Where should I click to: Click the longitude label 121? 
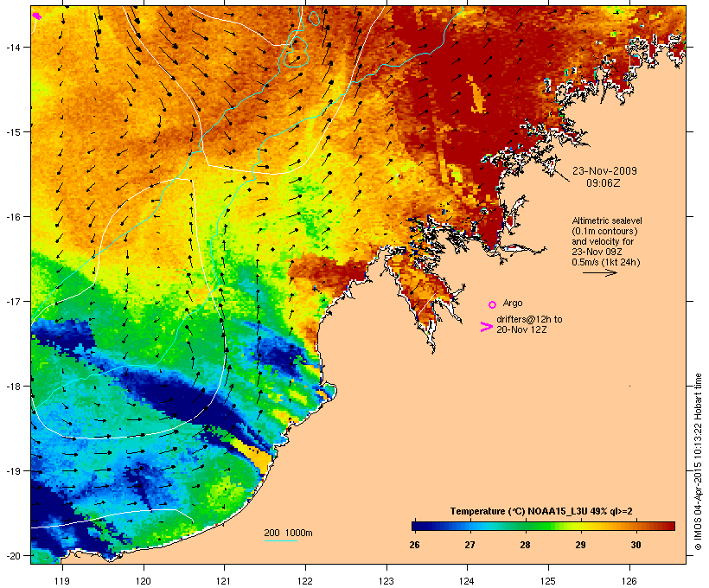pos(224,581)
